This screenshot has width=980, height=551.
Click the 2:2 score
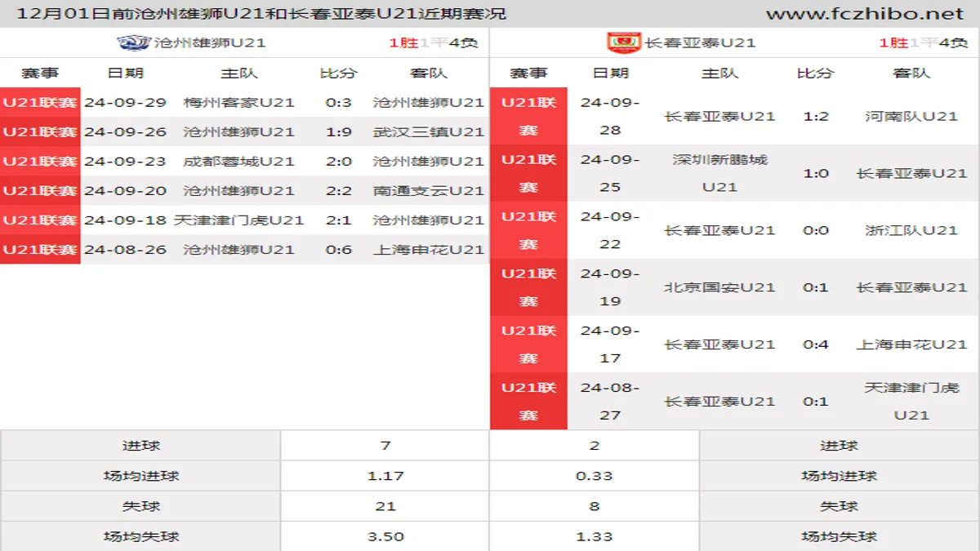pyautogui.click(x=339, y=190)
